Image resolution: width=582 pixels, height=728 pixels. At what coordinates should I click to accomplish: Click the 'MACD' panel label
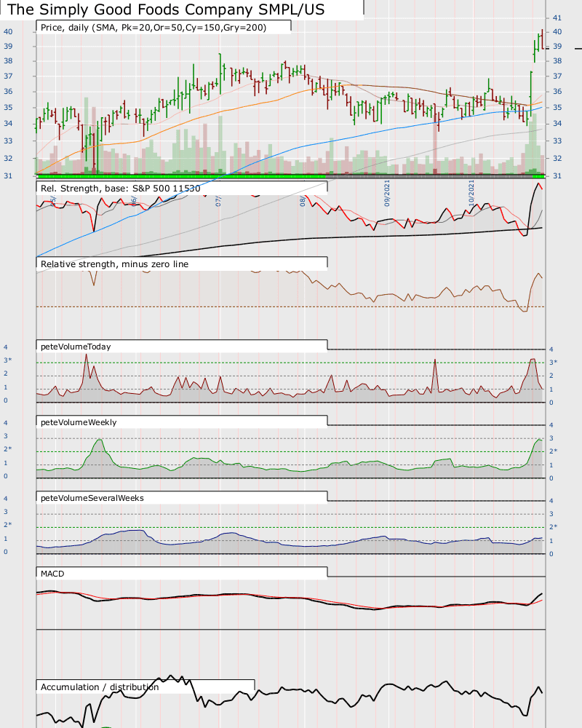coord(52,574)
